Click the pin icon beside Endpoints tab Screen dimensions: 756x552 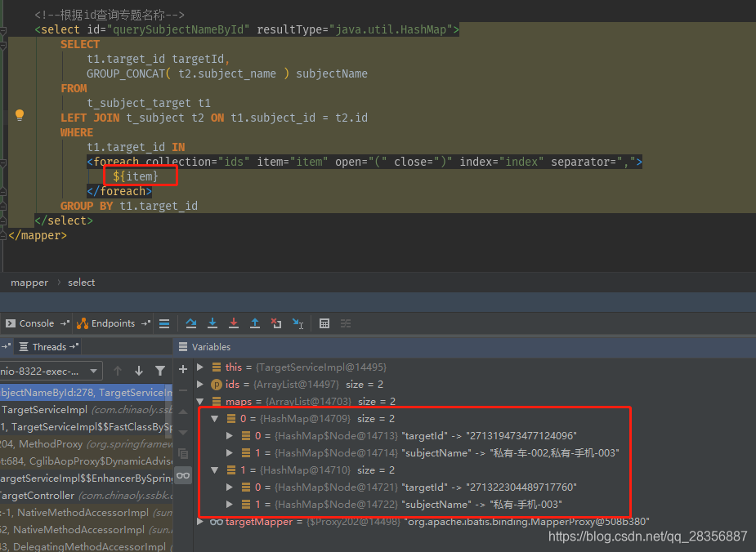[x=145, y=323]
